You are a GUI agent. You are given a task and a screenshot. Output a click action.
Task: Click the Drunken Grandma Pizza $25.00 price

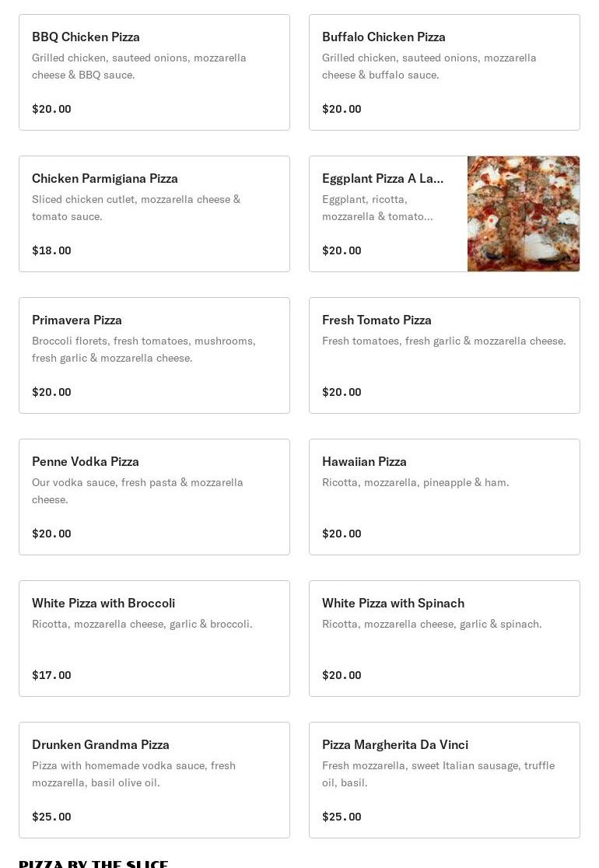click(x=51, y=817)
